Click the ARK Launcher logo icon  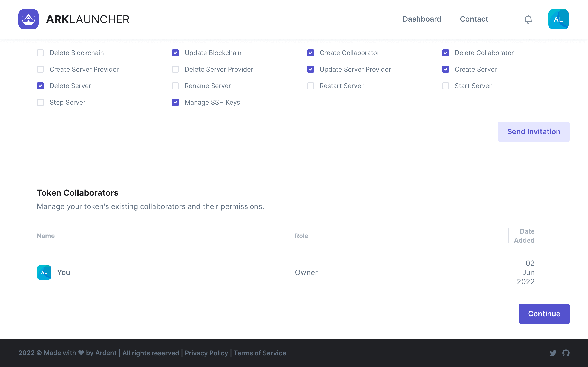tap(28, 19)
